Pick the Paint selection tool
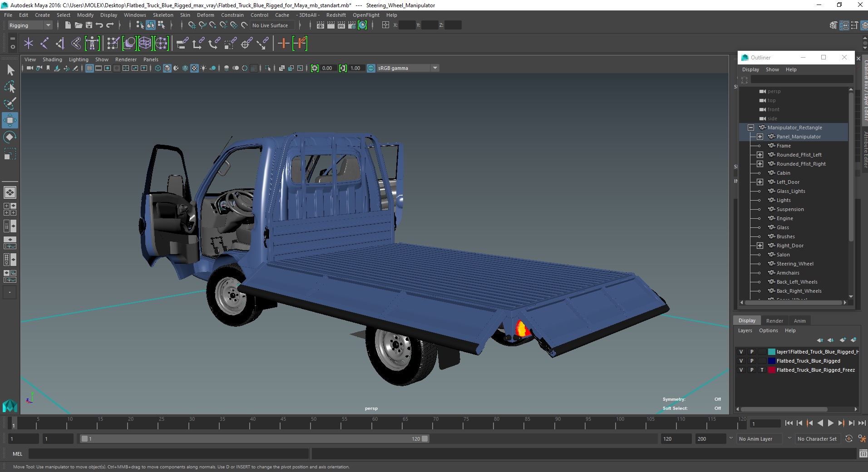Screen dimensions: 868x472 click(10, 103)
